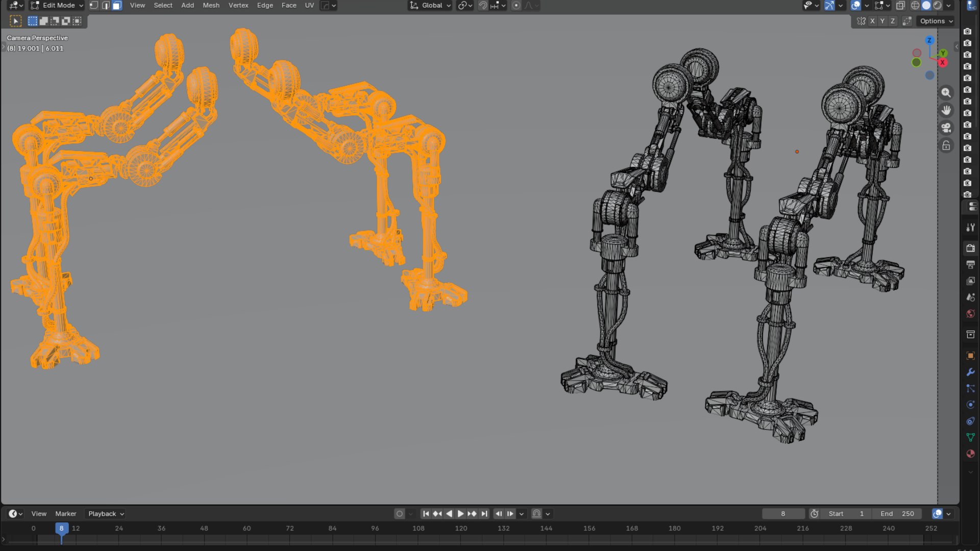
Task: Choose intersect selection mode
Action: tap(77, 21)
